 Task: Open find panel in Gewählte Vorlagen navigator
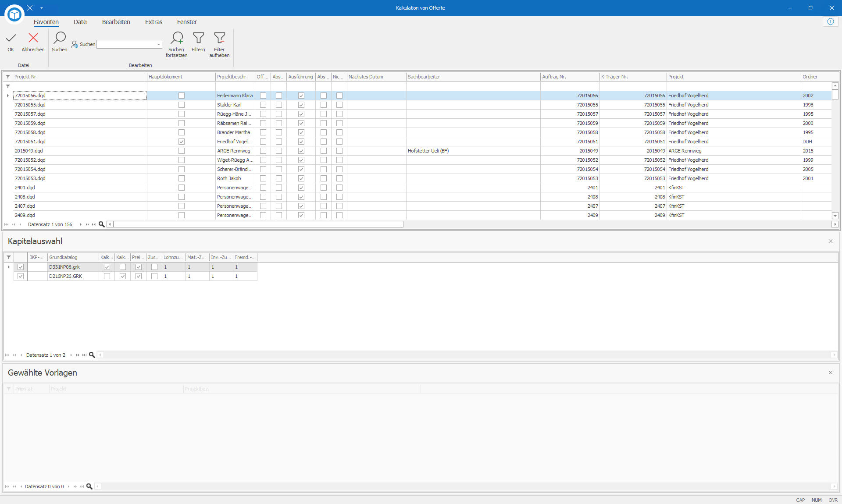click(x=89, y=486)
